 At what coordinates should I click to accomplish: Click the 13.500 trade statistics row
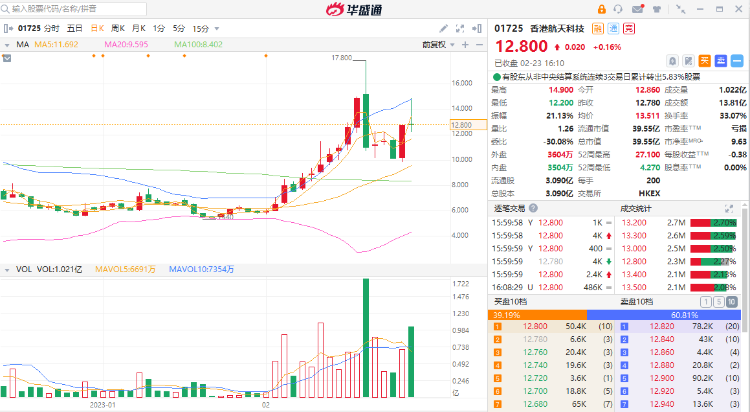[678, 288]
